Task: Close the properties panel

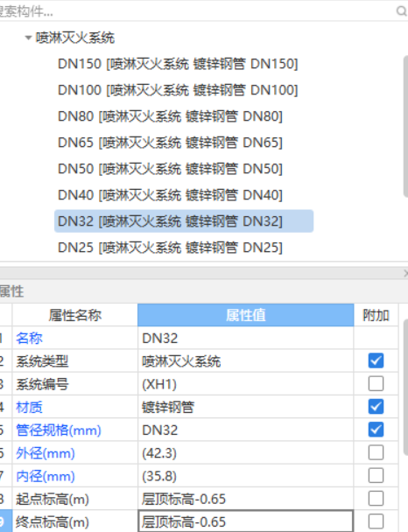Action: (x=405, y=273)
